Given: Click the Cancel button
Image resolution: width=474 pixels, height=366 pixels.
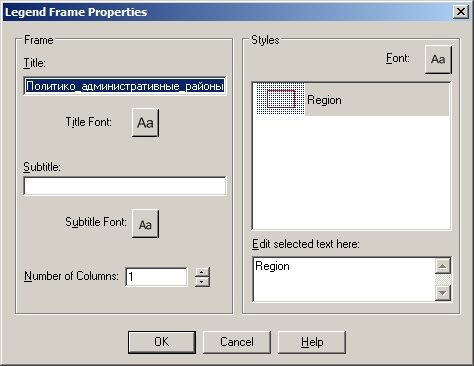Looking at the screenshot, I should [x=237, y=342].
